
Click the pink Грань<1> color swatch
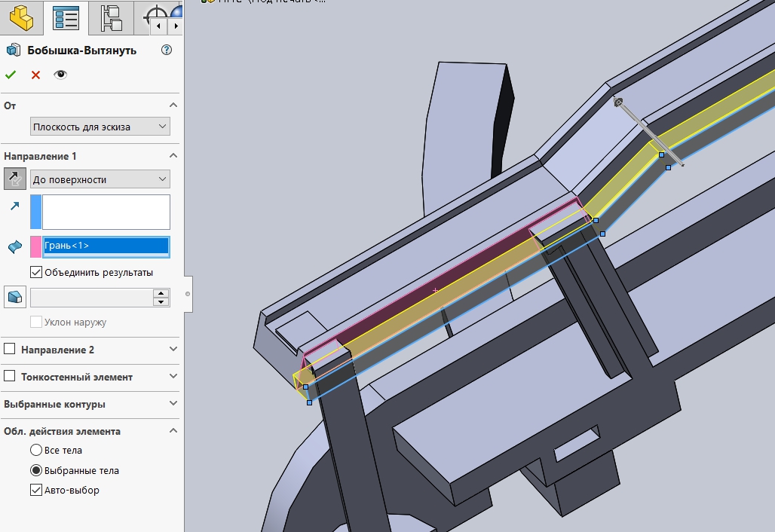pyautogui.click(x=35, y=246)
